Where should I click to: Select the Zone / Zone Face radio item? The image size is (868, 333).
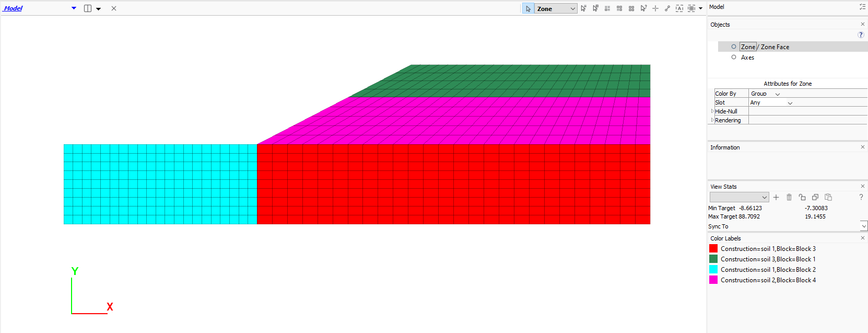click(x=734, y=47)
